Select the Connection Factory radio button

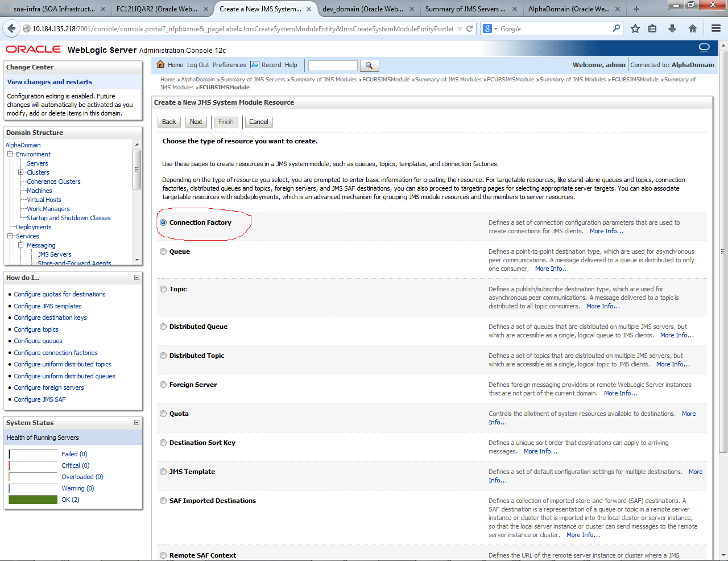click(163, 222)
